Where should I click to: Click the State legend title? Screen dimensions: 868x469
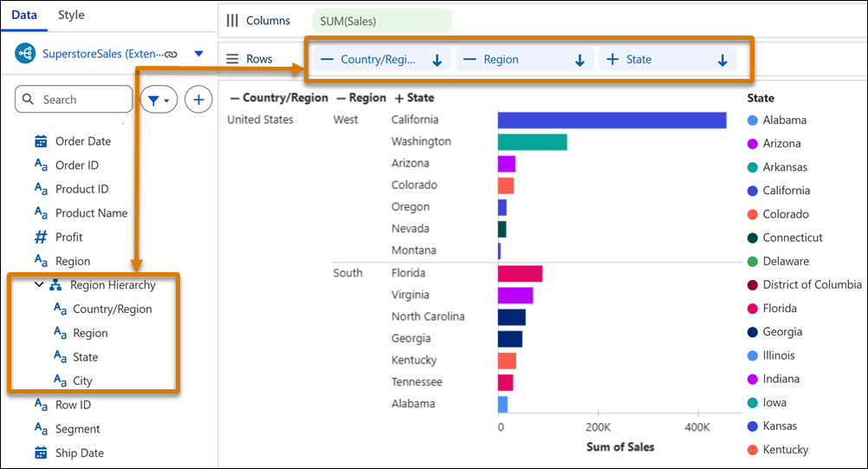pos(761,98)
